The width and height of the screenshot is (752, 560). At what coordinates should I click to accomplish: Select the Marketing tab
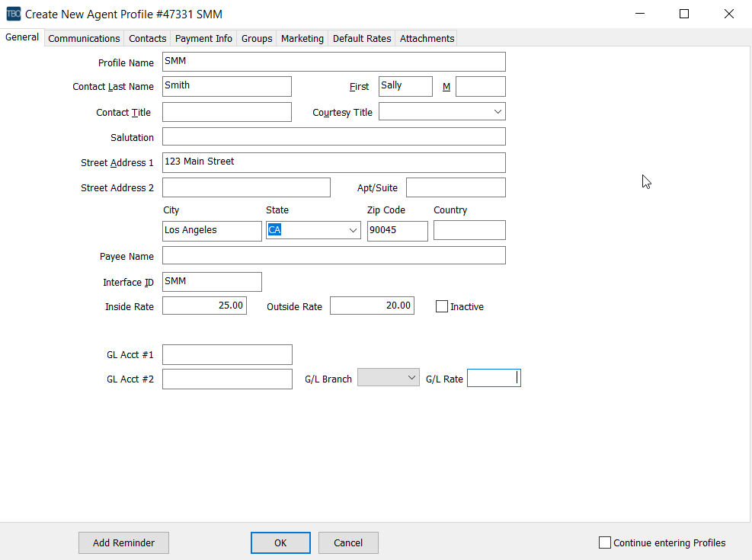pos(302,38)
